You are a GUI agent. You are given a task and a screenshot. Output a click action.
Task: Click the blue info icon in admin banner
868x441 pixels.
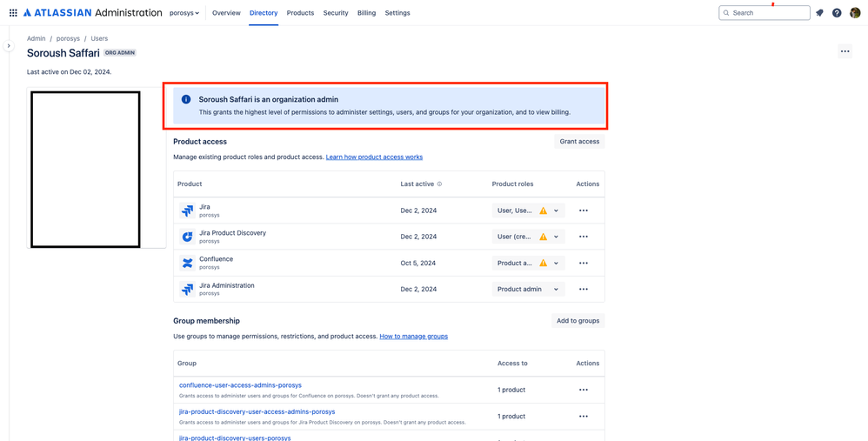pyautogui.click(x=186, y=100)
